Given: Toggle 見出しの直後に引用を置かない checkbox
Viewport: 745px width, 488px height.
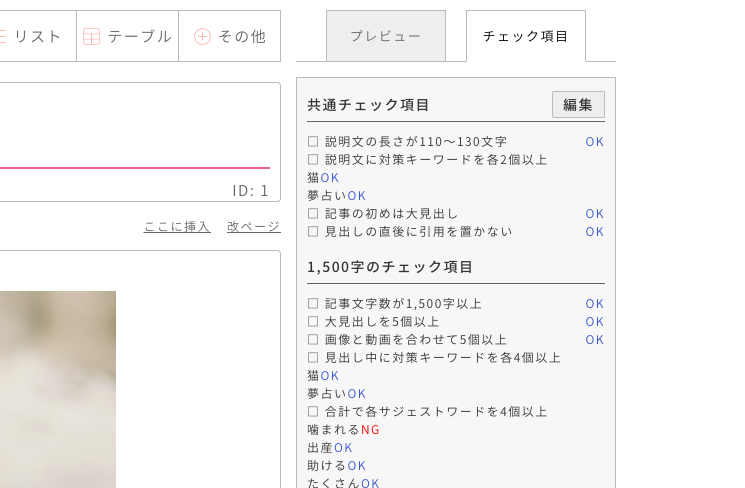Looking at the screenshot, I should [x=313, y=232].
